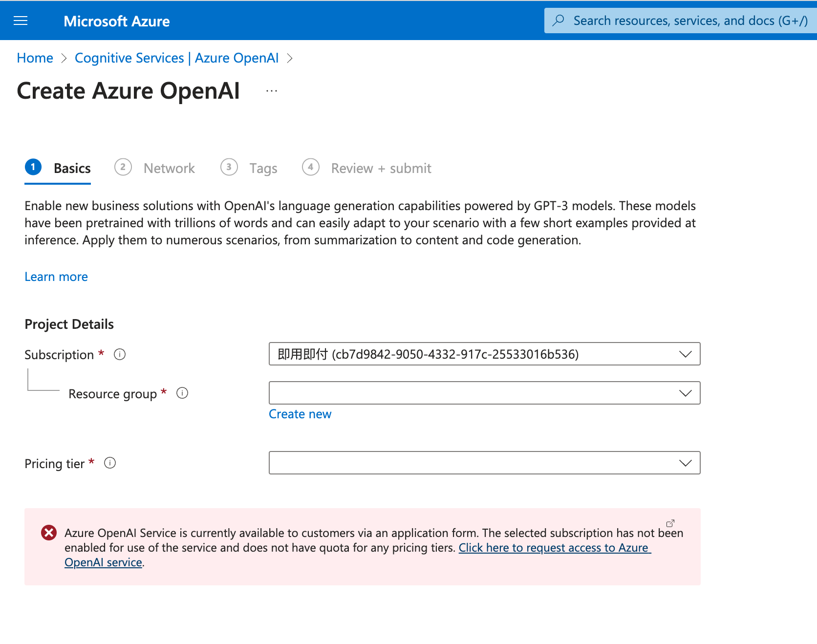Click the Create Azure OpenAI page title

[129, 91]
